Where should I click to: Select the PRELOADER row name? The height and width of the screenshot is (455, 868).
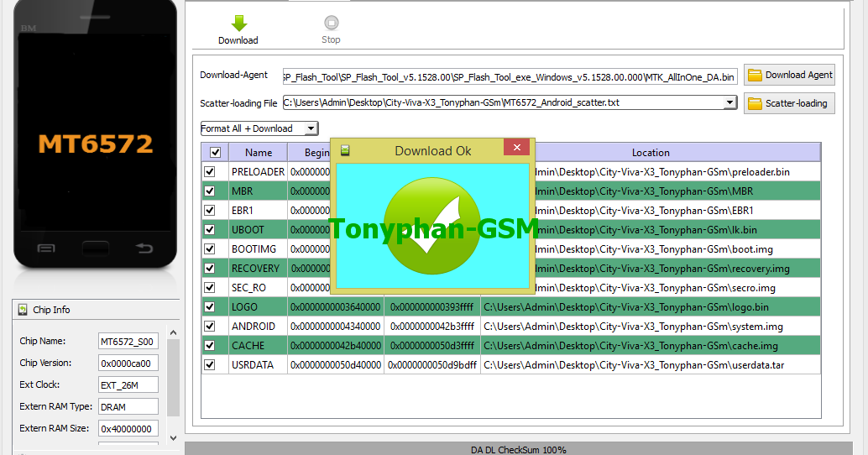[258, 171]
